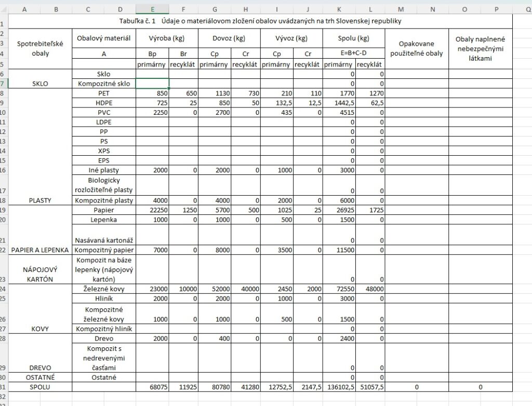Select the table title cell Tabuľka č. 1
532x406 pixels.
260,21
